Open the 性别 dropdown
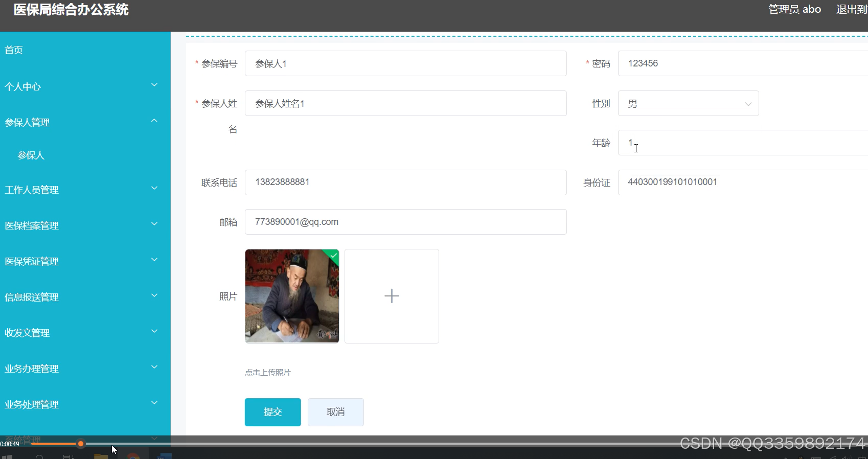This screenshot has height=459, width=868. tap(688, 103)
